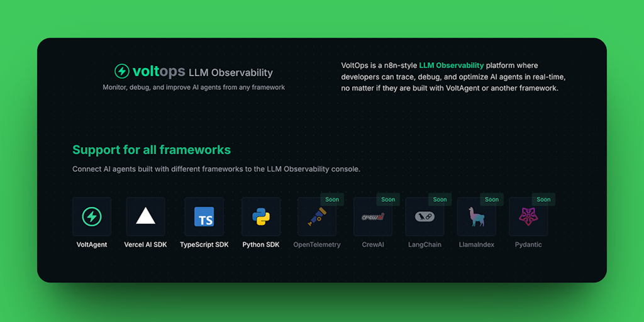The image size is (644, 322).
Task: Click the Connect AI agents description sentence
Action: 216,169
